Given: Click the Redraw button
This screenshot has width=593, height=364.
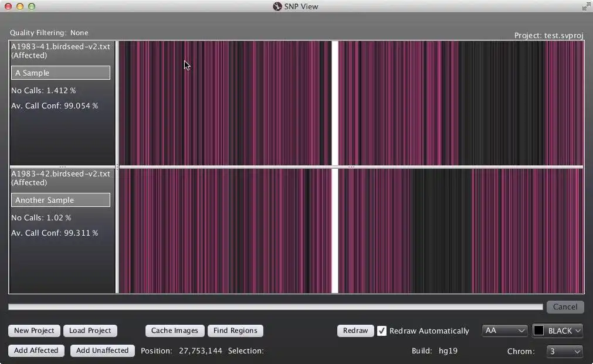Looking at the screenshot, I should click(x=355, y=331).
